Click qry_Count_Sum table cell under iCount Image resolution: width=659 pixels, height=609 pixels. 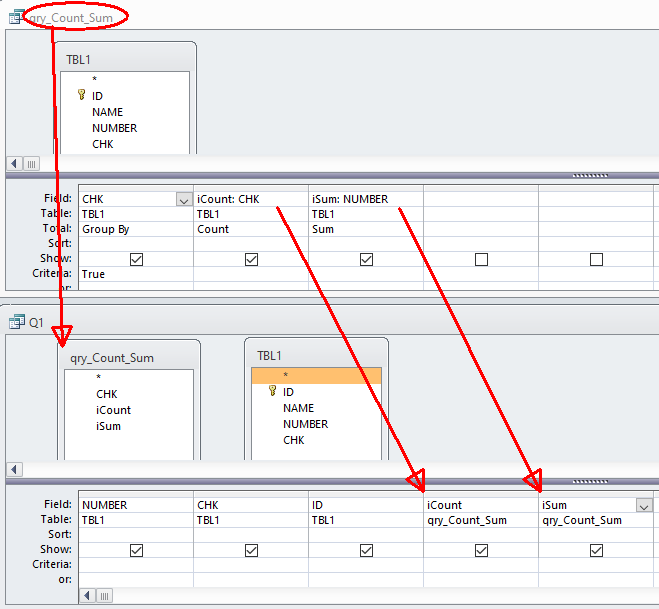click(481, 520)
